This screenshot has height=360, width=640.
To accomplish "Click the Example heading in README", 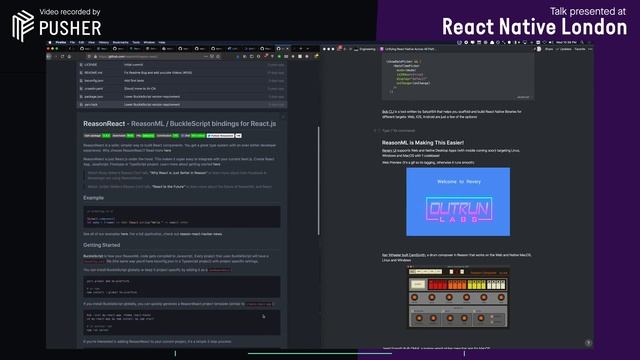I will click(x=93, y=198).
